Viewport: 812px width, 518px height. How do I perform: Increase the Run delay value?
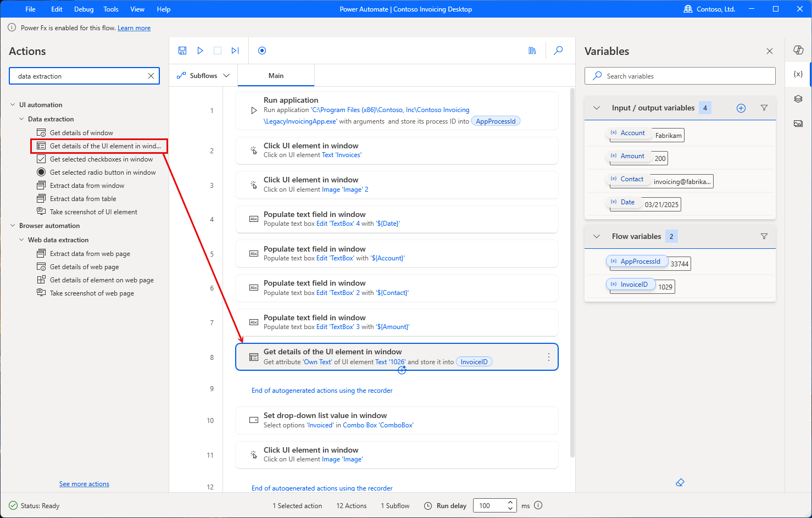tap(510, 502)
